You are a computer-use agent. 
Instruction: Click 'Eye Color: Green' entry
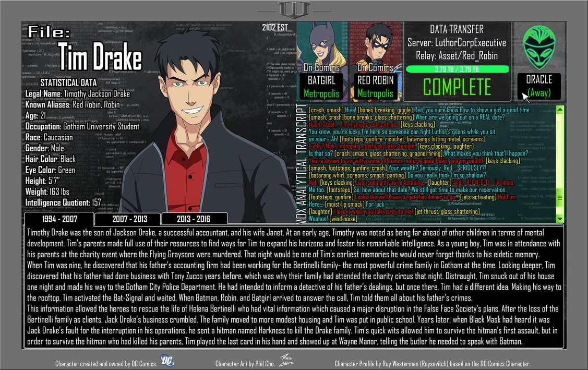[x=50, y=170]
